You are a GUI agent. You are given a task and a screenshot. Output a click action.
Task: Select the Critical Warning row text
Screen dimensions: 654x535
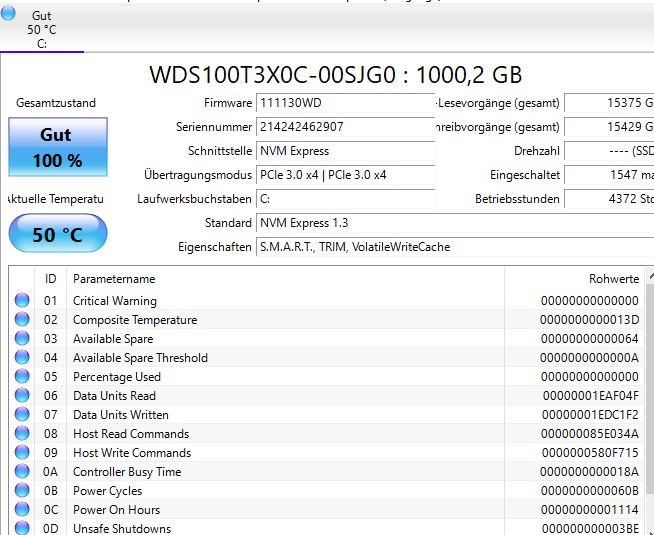(115, 301)
